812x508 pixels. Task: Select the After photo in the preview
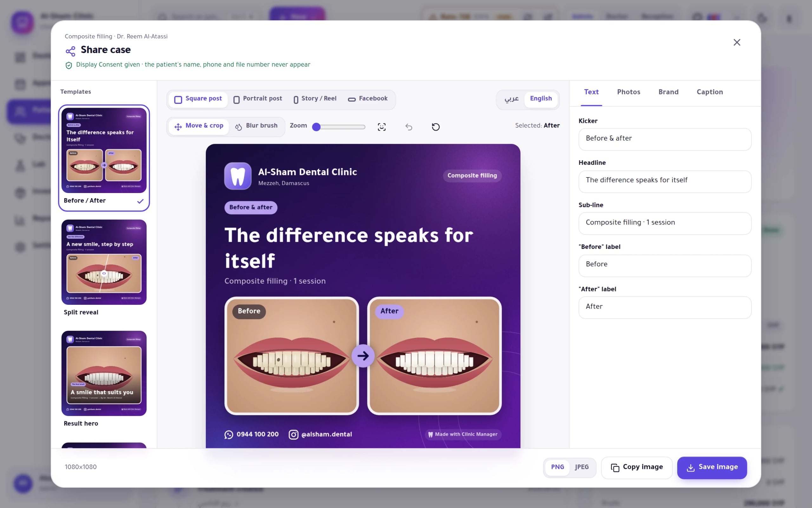(x=434, y=356)
